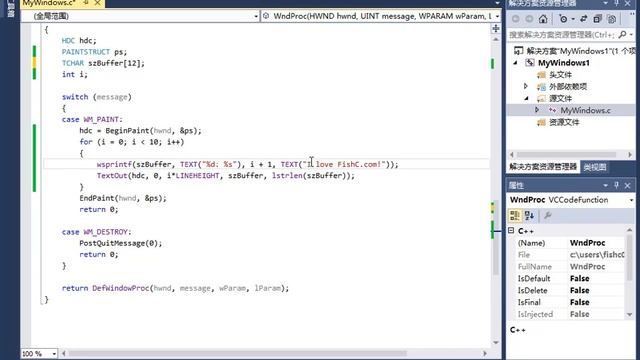This screenshot has height=360, width=640.
Task: Click the (Name) property value WndProc
Action: [587, 243]
